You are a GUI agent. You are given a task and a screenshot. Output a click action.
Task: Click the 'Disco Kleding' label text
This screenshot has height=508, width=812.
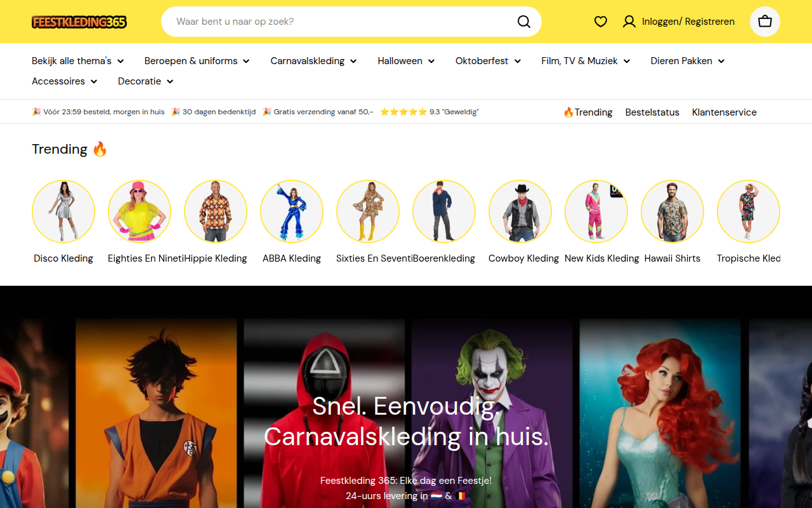[63, 258]
